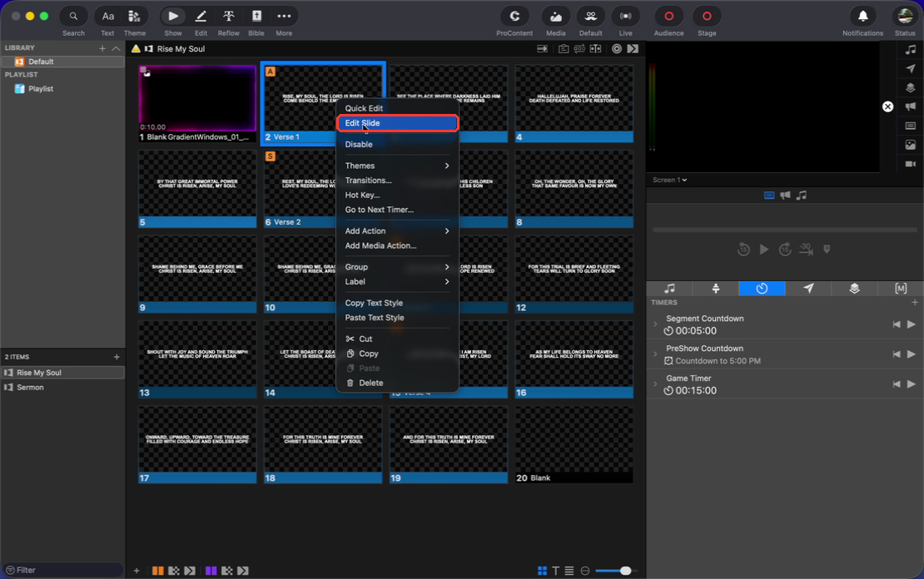924x579 pixels.
Task: Skip back 15 seconds in transport
Action: tap(743, 249)
